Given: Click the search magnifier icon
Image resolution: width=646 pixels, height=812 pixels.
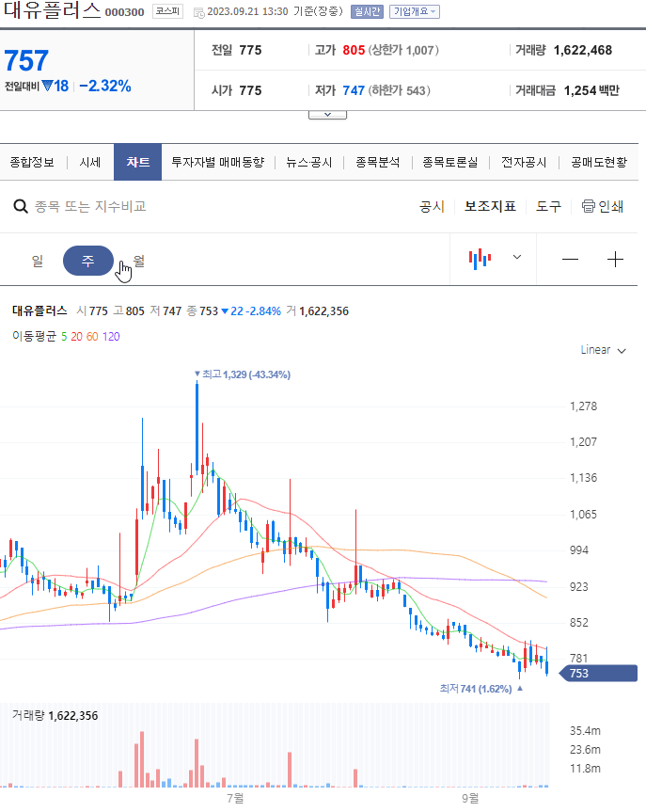Looking at the screenshot, I should (x=20, y=207).
